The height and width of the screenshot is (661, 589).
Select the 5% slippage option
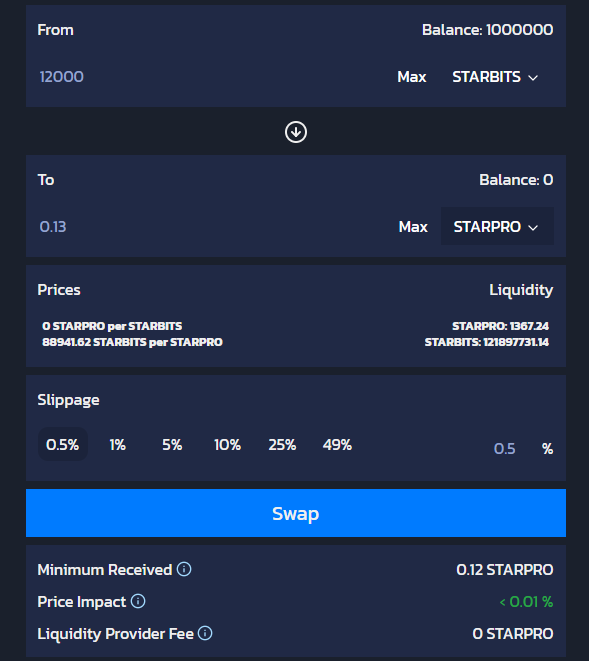172,444
